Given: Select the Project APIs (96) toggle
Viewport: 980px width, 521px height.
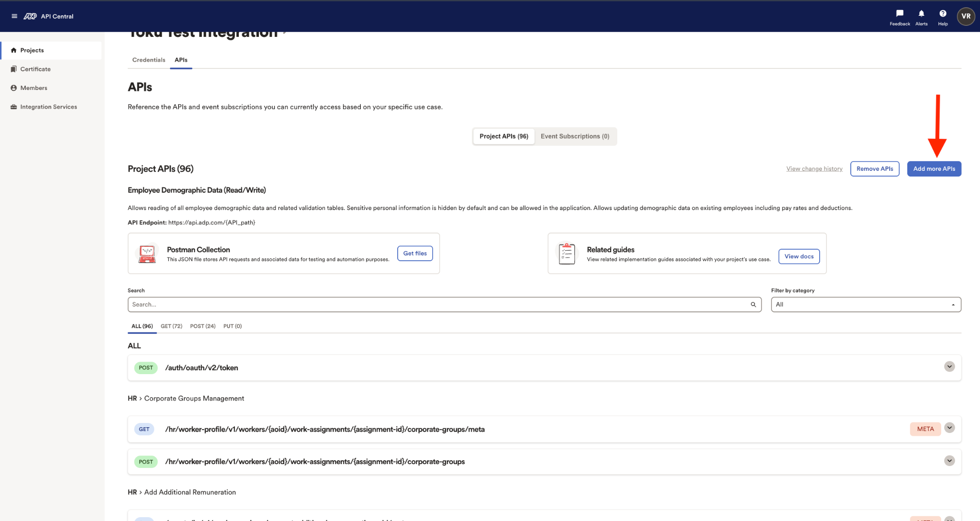Looking at the screenshot, I should (x=504, y=136).
